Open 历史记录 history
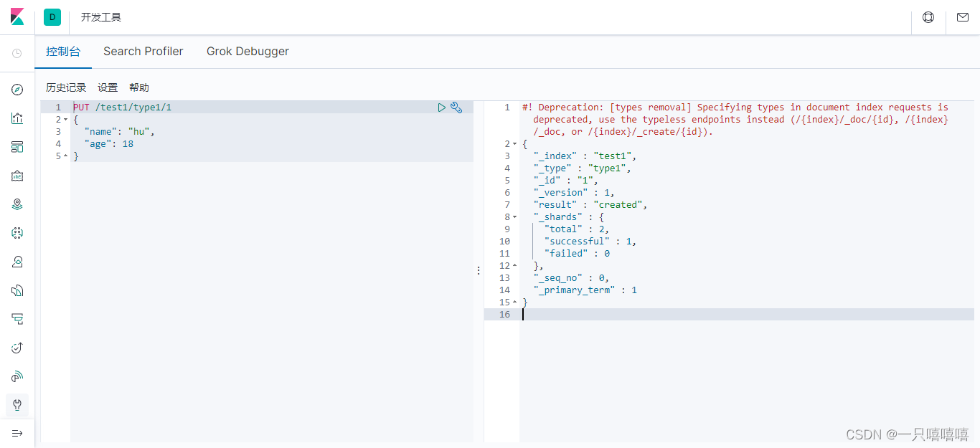This screenshot has width=980, height=448. pyautogui.click(x=66, y=87)
